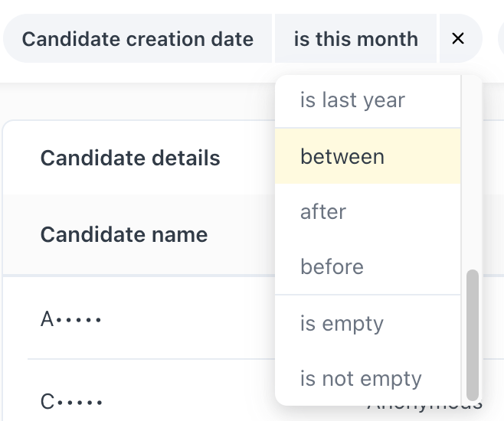
Task: Click the Candidate creation date filter field
Action: [138, 38]
